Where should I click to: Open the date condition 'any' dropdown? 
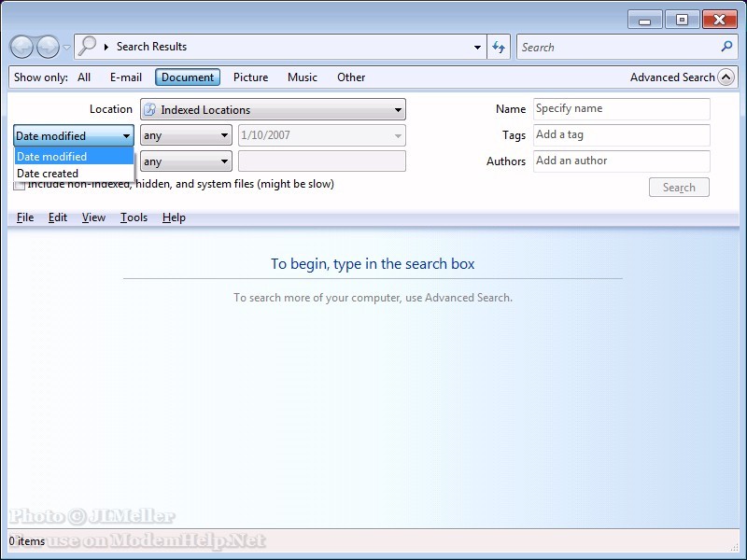coord(186,135)
